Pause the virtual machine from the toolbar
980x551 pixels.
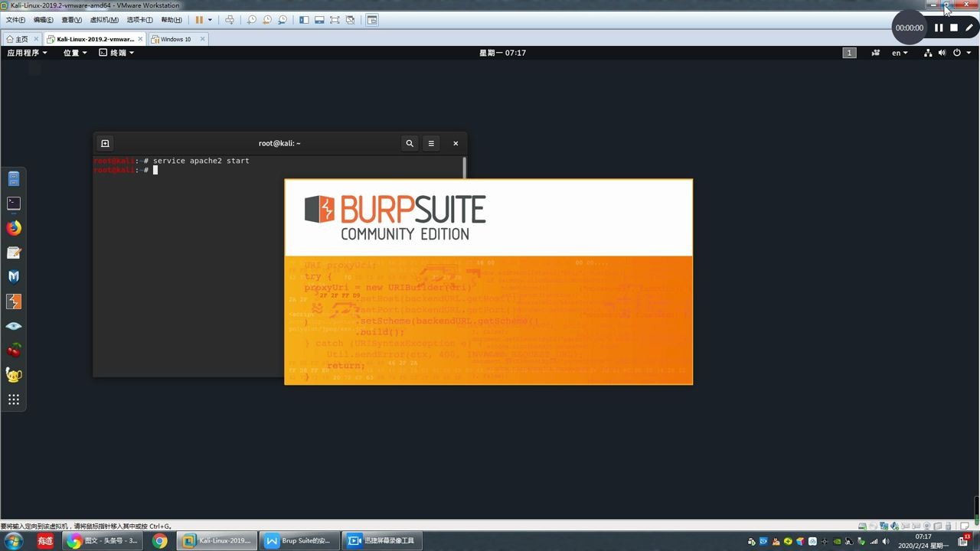[199, 20]
